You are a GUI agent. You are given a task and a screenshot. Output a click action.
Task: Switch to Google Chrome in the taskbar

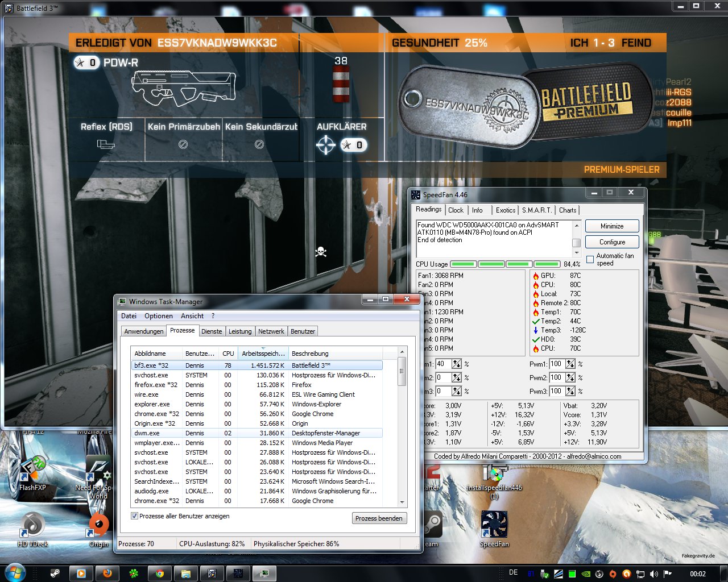click(x=160, y=573)
